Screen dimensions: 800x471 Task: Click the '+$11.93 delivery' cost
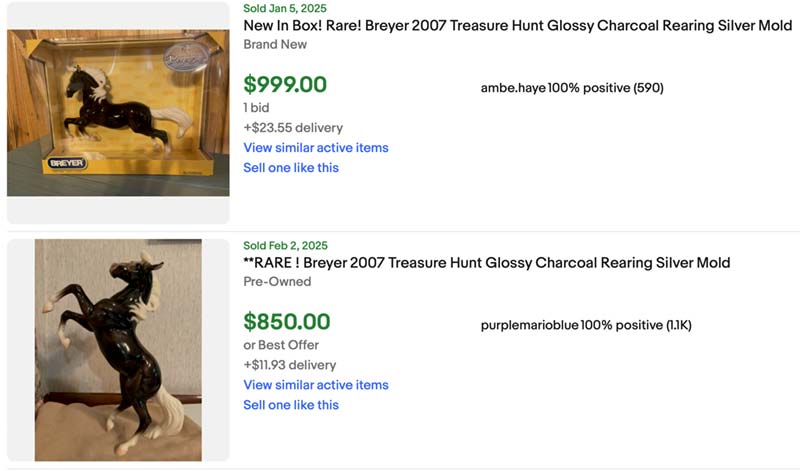(x=290, y=365)
